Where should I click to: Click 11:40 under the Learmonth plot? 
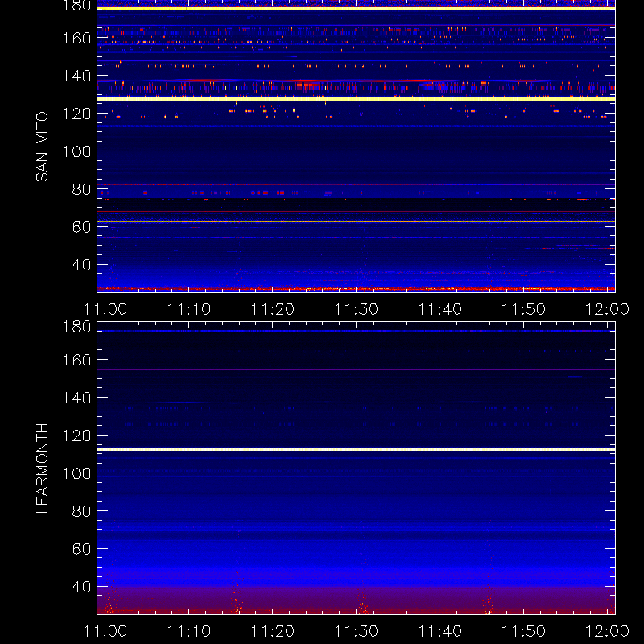point(440,631)
